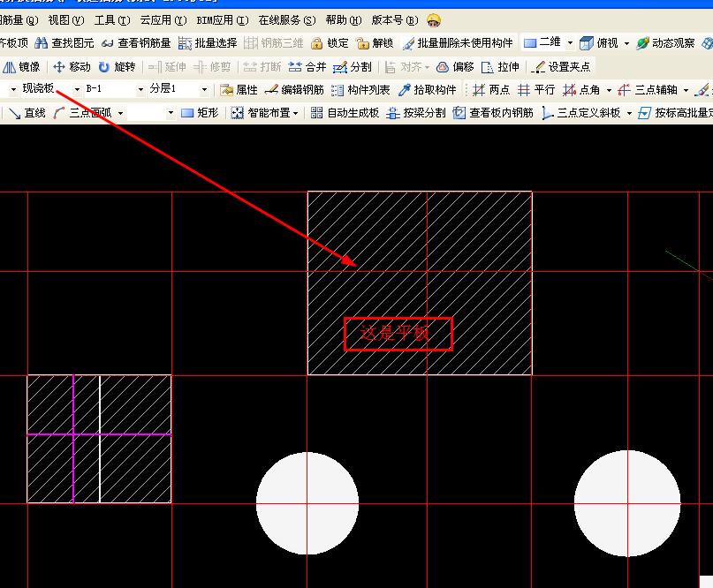Expand the 三点辅轴 dropdown arrow
713x588 pixels.
click(x=686, y=90)
